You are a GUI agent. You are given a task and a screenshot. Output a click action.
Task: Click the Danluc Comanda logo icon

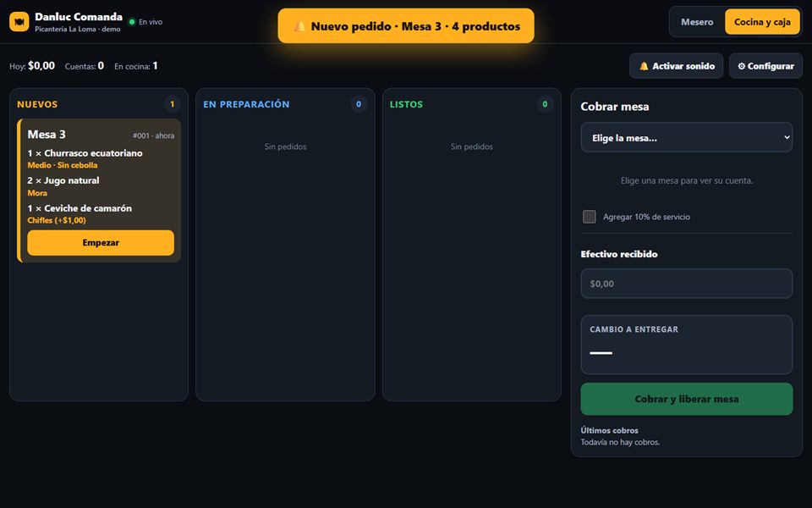point(19,22)
